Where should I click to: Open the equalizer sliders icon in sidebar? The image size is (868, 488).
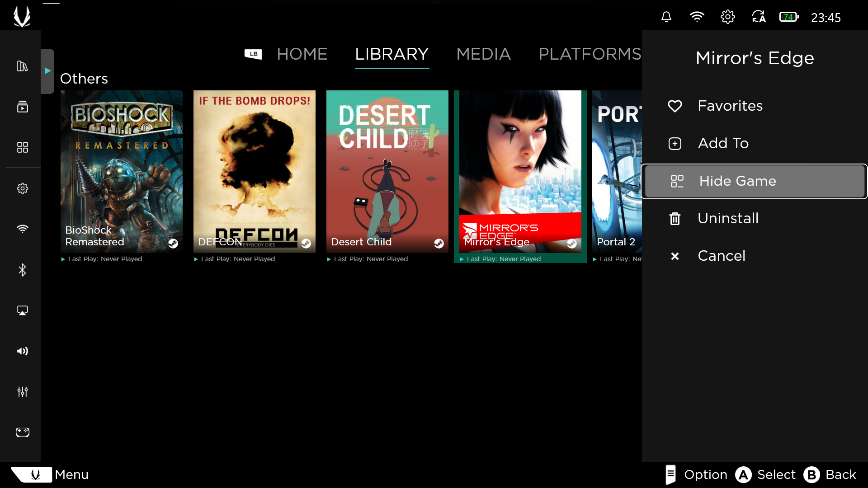pyautogui.click(x=22, y=392)
